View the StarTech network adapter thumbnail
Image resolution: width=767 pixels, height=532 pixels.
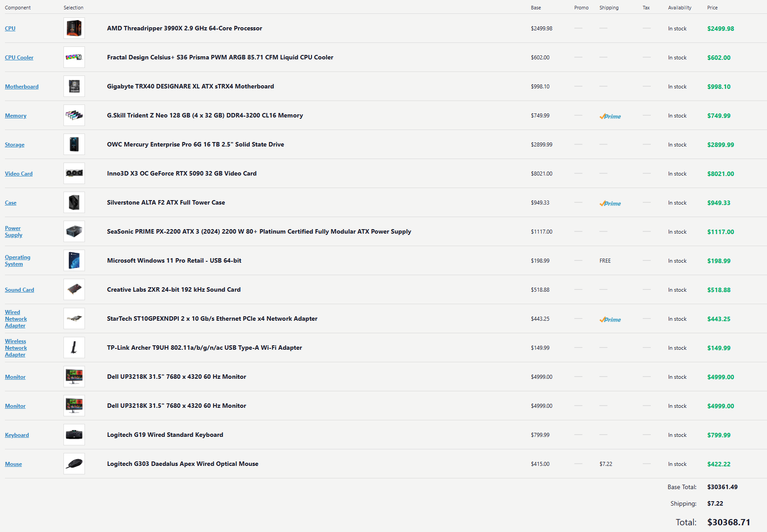pos(74,318)
